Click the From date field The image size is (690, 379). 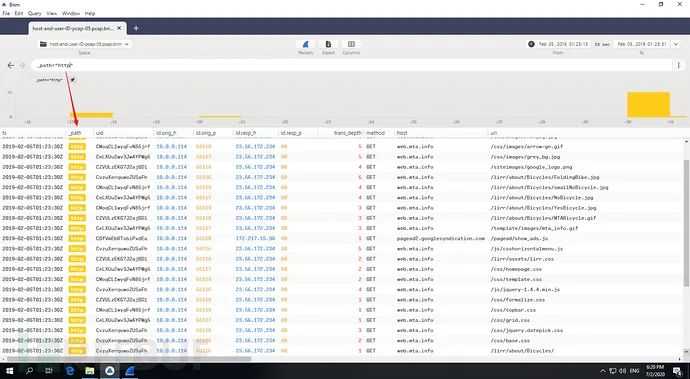point(563,44)
